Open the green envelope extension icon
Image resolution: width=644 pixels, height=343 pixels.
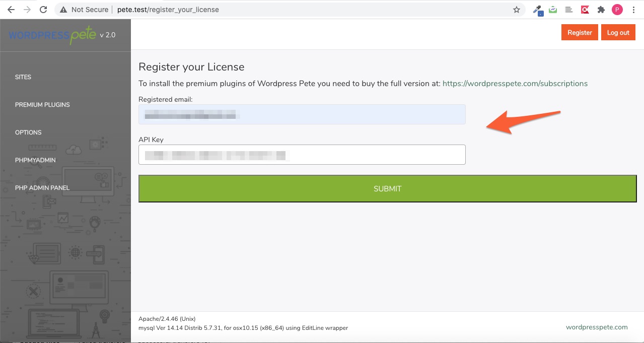(x=553, y=10)
